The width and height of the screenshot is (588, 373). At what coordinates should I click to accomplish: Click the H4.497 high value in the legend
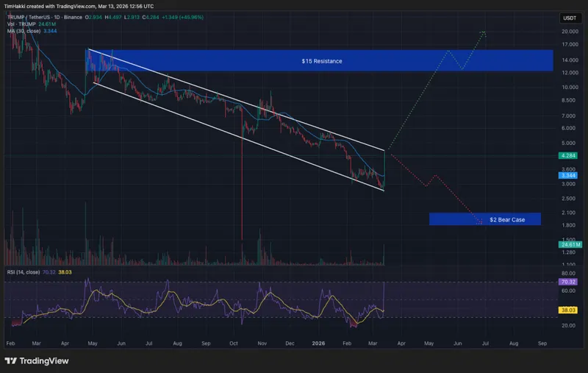[x=113, y=17]
